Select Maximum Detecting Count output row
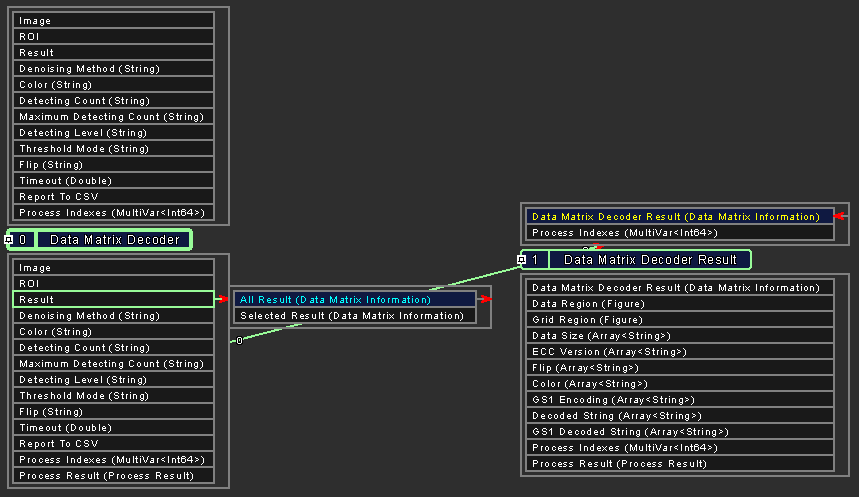Image resolution: width=859 pixels, height=497 pixels. coord(113,363)
